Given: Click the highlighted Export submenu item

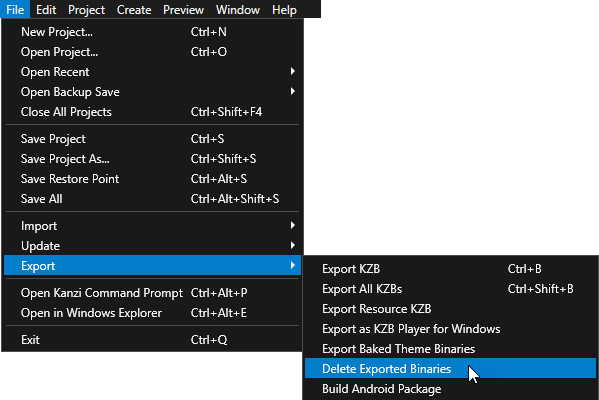Looking at the screenshot, I should (152, 265).
